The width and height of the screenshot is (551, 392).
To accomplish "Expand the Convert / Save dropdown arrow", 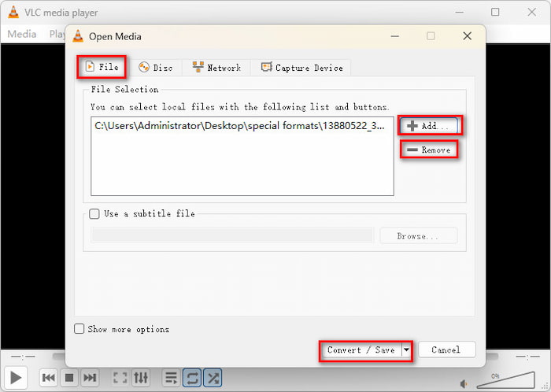I will click(x=406, y=349).
